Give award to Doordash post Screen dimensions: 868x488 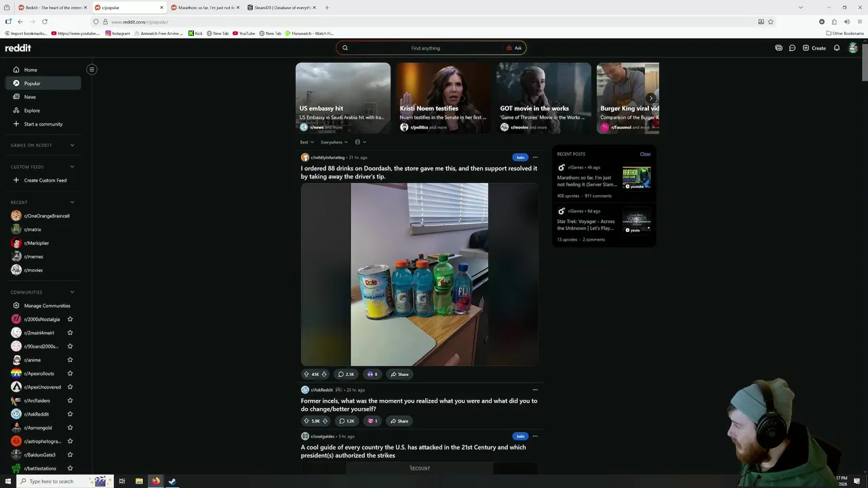point(372,374)
